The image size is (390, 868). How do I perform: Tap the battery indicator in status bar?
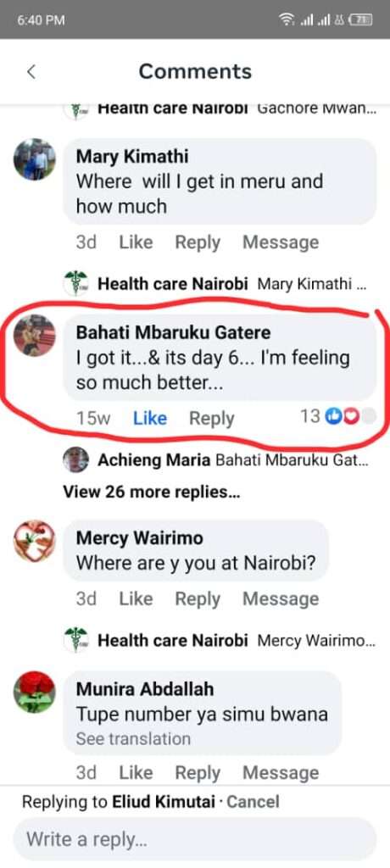tap(360, 20)
